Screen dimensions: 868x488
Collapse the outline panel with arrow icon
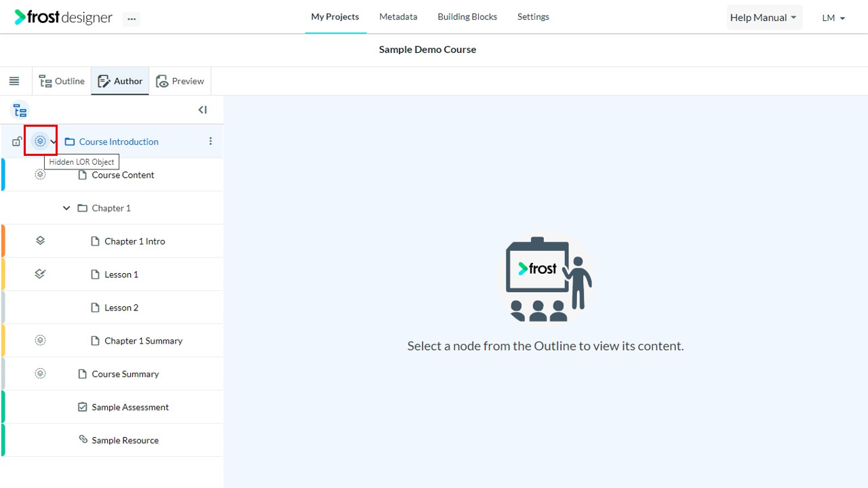point(202,110)
